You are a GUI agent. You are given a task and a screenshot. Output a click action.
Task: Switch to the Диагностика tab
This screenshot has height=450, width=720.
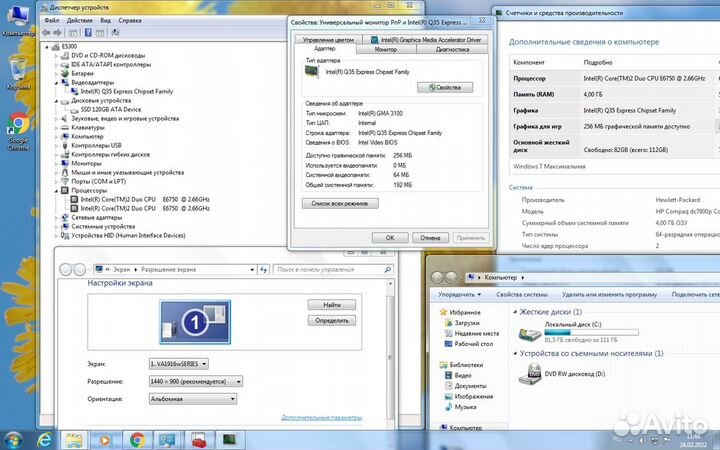coord(452,50)
